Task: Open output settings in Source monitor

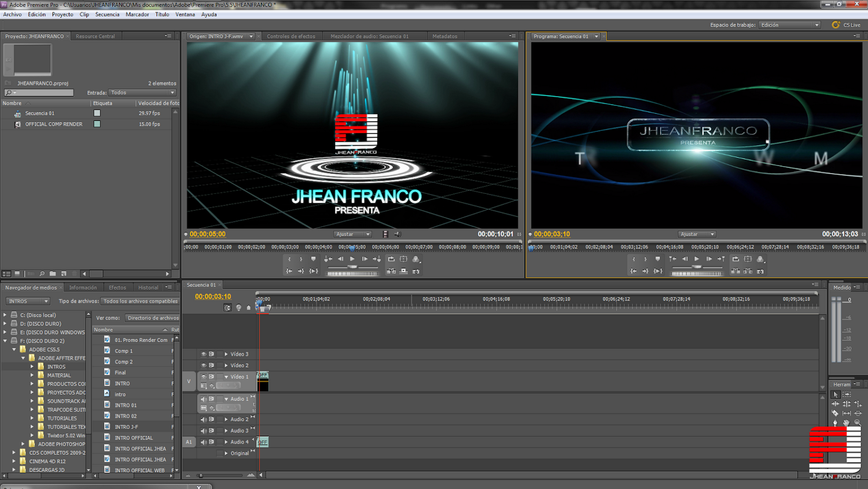Action: click(415, 259)
